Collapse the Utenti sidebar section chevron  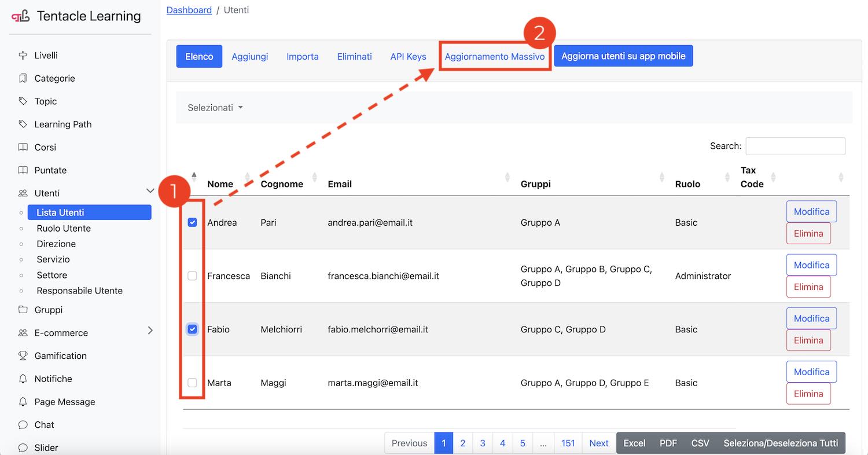click(x=150, y=191)
